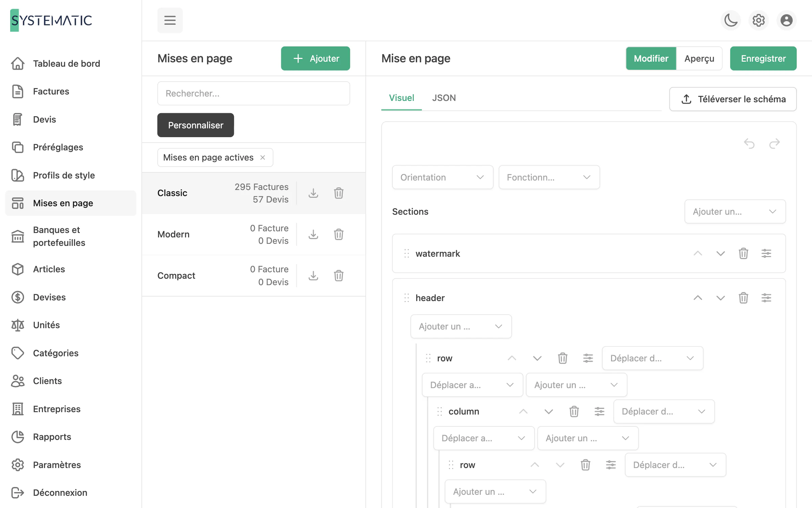This screenshot has height=508, width=812.
Task: Delete the Modern layout
Action: pos(339,234)
